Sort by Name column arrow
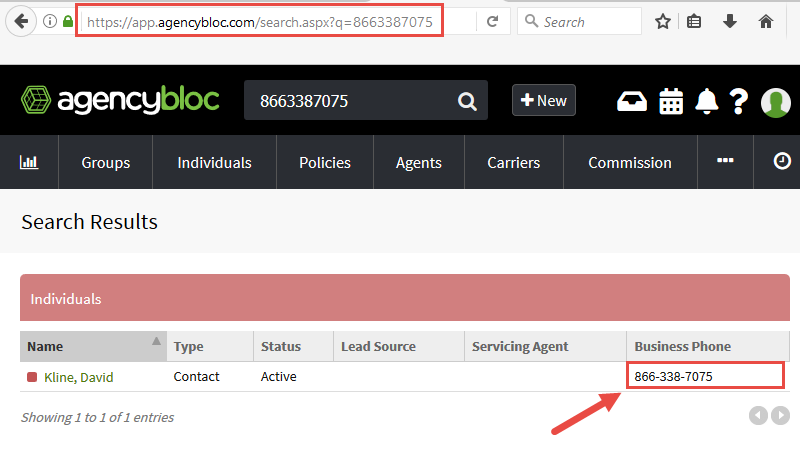 156,341
